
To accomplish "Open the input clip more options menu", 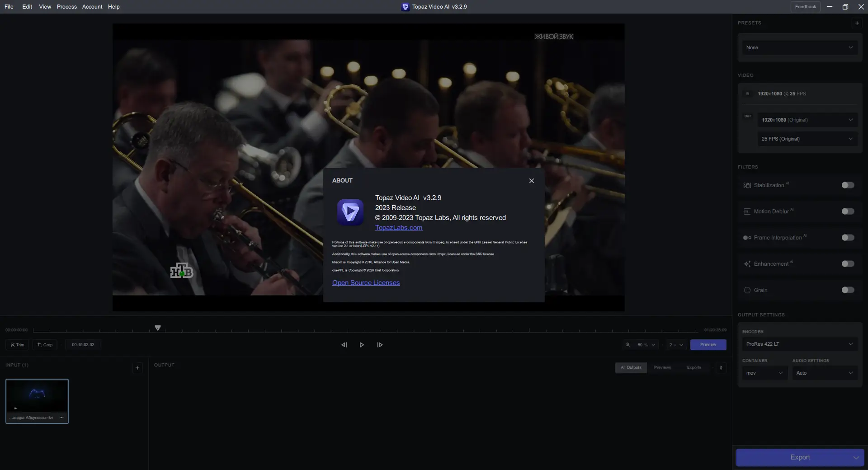I will point(61,418).
